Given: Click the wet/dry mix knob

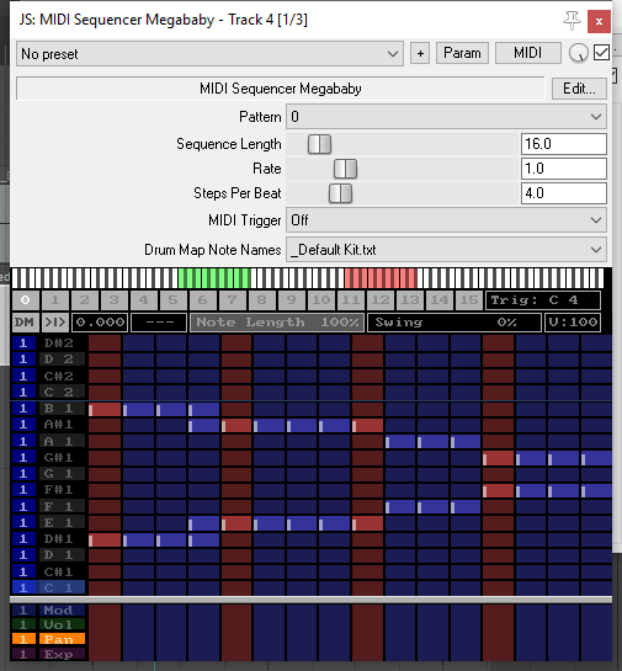Looking at the screenshot, I should point(578,53).
